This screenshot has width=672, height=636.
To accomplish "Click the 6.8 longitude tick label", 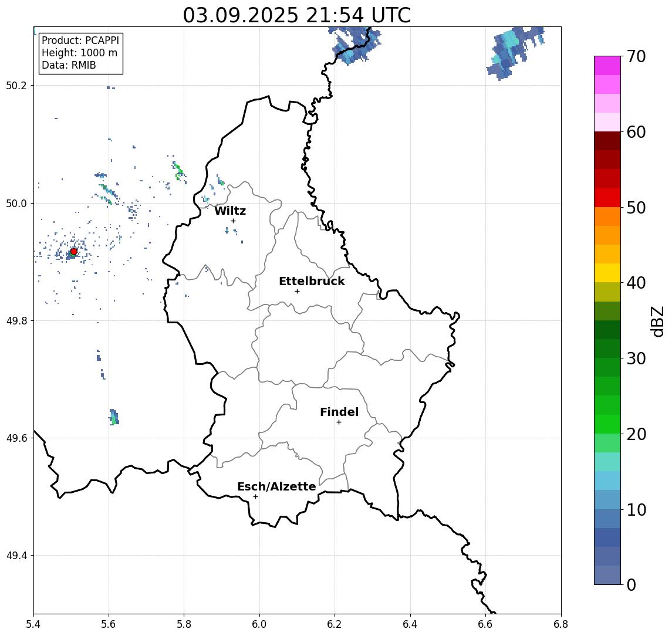I will (560, 624).
